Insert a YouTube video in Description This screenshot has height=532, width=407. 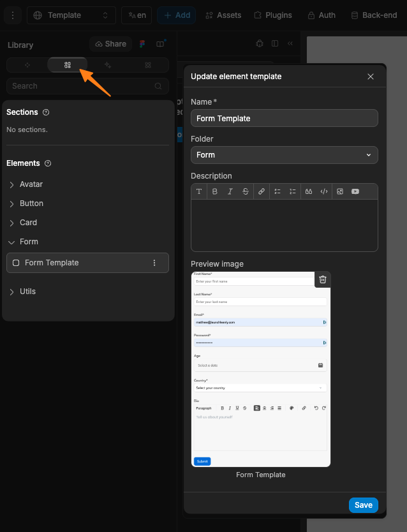click(x=355, y=191)
